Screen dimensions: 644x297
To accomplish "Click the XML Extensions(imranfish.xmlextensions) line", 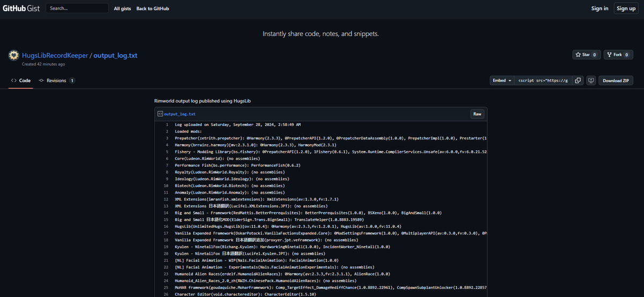I will tap(257, 199).
